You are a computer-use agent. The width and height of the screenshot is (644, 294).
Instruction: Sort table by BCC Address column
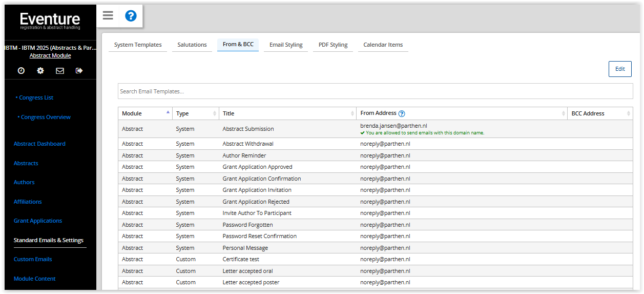(x=599, y=113)
